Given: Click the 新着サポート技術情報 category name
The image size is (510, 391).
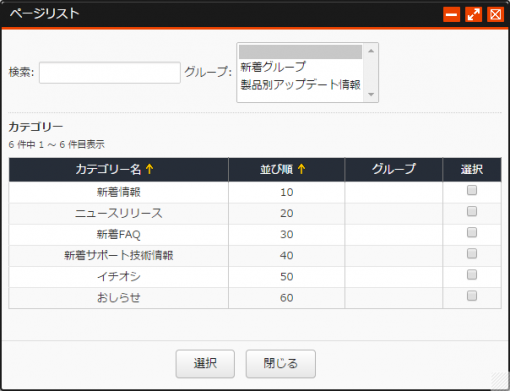Looking at the screenshot, I should [119, 256].
